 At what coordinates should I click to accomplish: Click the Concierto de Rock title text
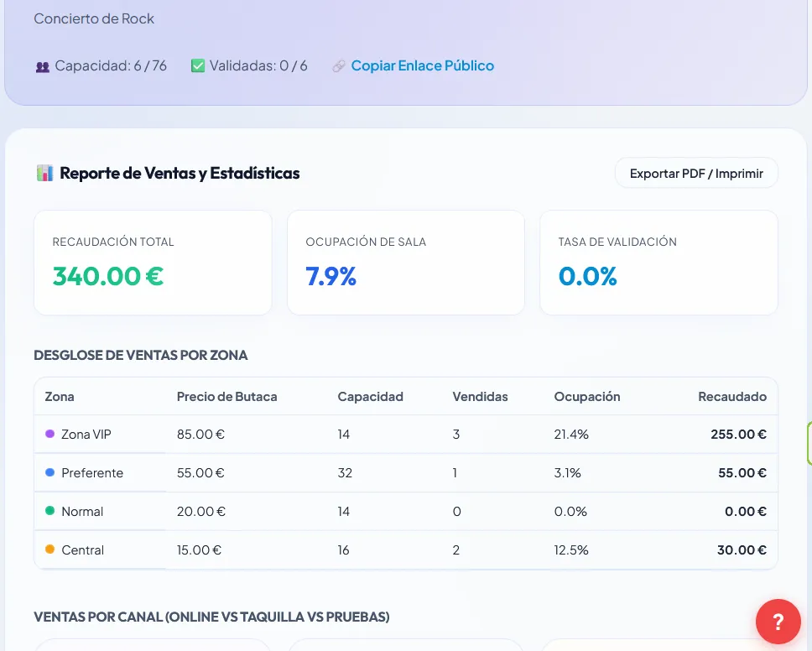tap(94, 18)
